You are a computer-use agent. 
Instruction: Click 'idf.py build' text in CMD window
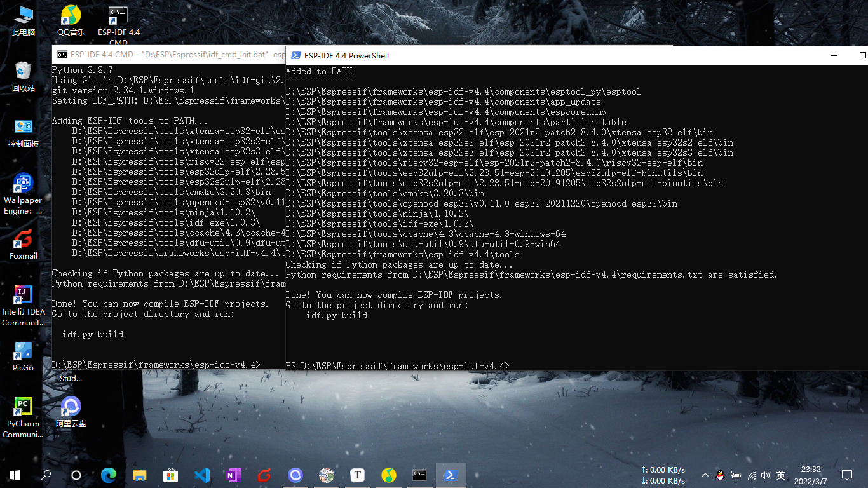[93, 334]
